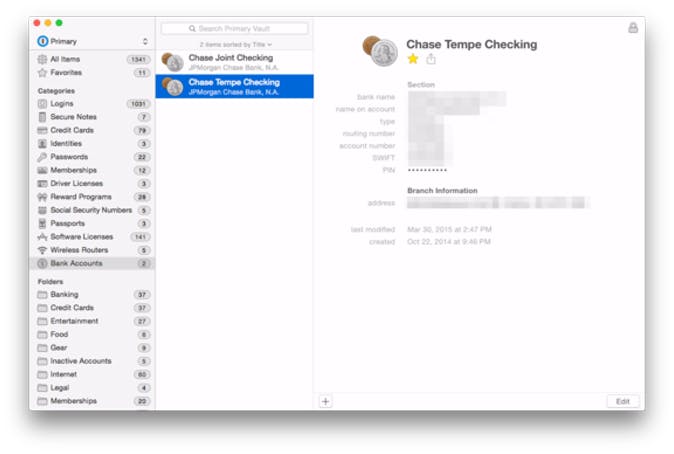
Task: Select the Identities category
Action: pos(92,144)
